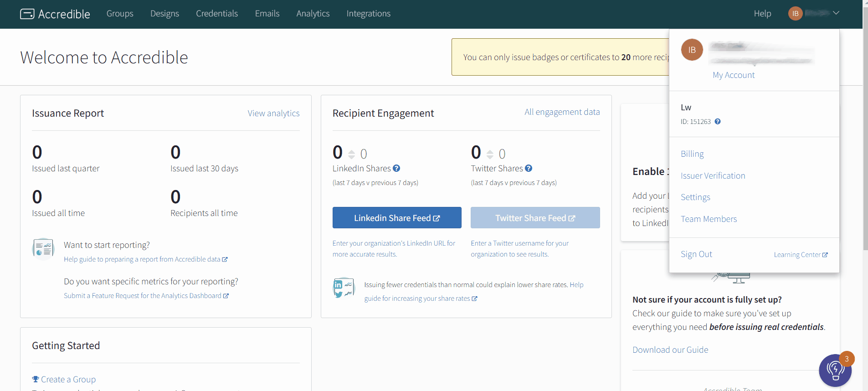The height and width of the screenshot is (391, 868).
Task: Click View analytics link
Action: pos(273,113)
